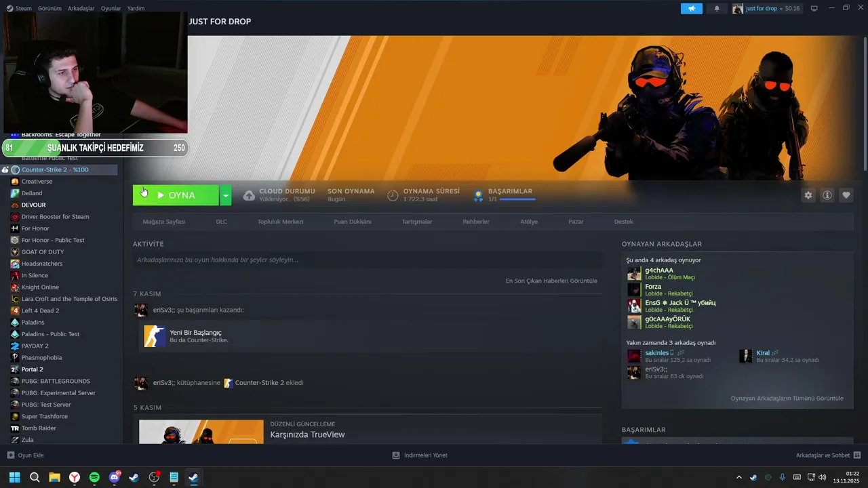Screen dimensions: 868x488
Task: Open the just for drop account dropdown
Action: pyautogui.click(x=766, y=8)
